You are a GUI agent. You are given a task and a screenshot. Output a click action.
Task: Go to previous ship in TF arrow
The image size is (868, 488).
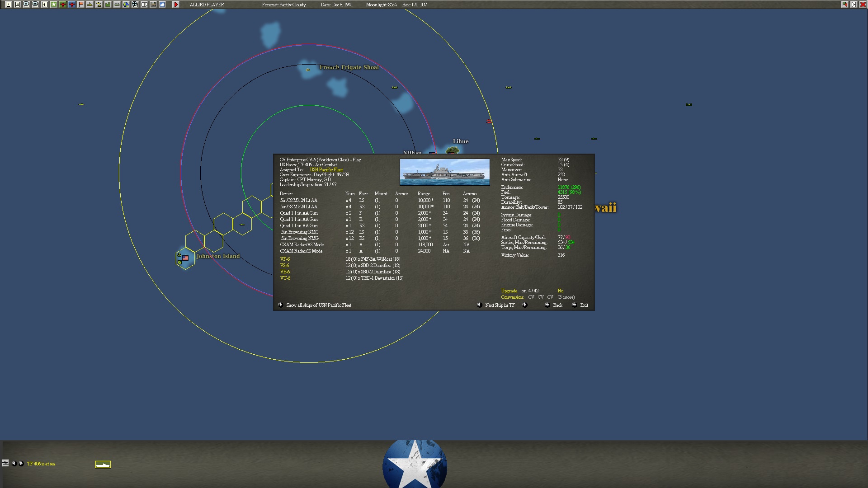coord(479,305)
